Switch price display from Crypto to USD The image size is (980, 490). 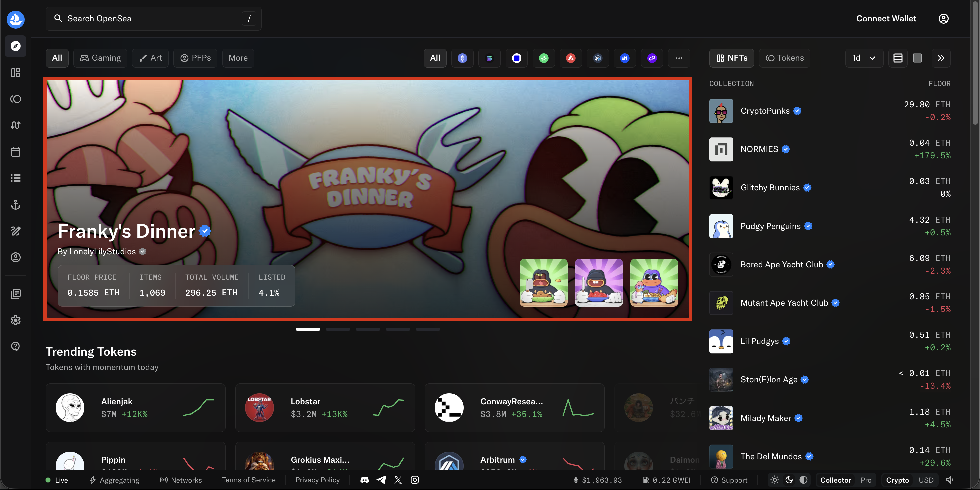(x=926, y=480)
